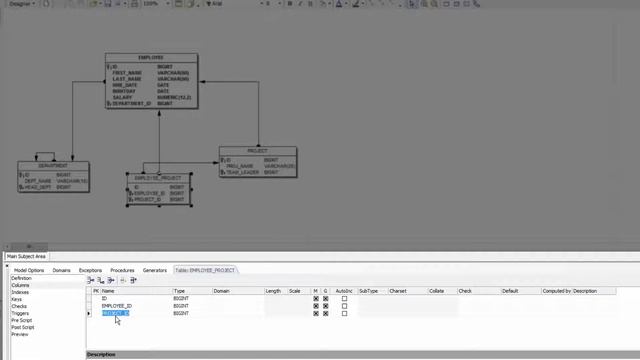
Task: Click the second icon in Columns toolbar
Action: click(101, 280)
